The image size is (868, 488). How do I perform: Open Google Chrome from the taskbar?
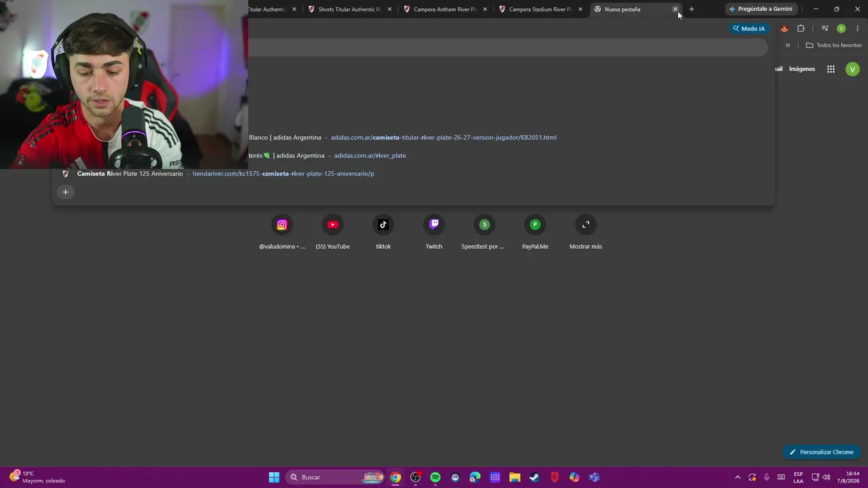[x=395, y=477]
